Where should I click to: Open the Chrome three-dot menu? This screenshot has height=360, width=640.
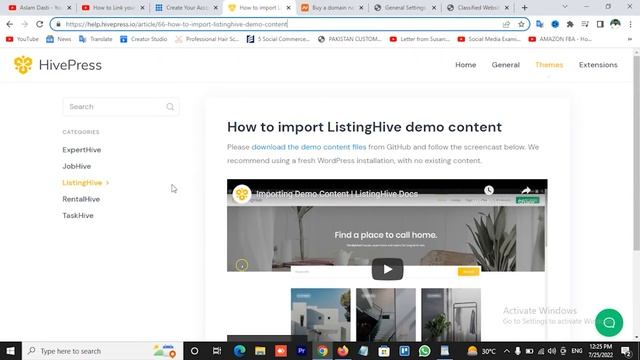[631, 24]
